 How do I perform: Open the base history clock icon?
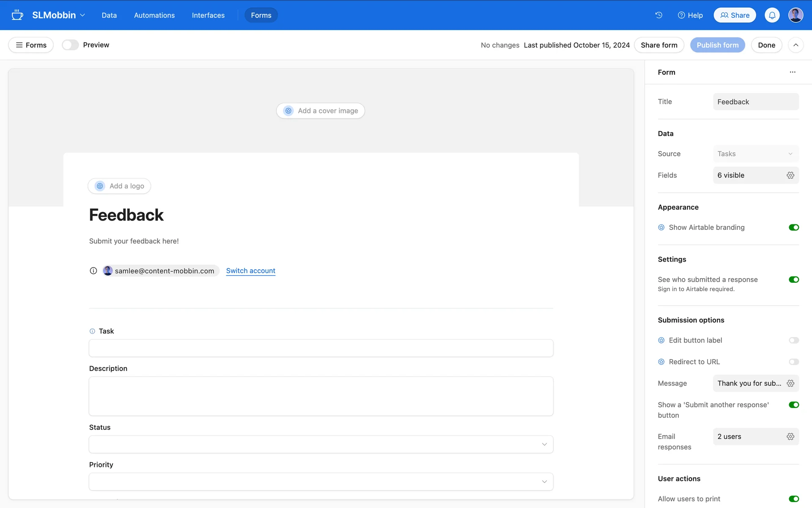coord(658,15)
